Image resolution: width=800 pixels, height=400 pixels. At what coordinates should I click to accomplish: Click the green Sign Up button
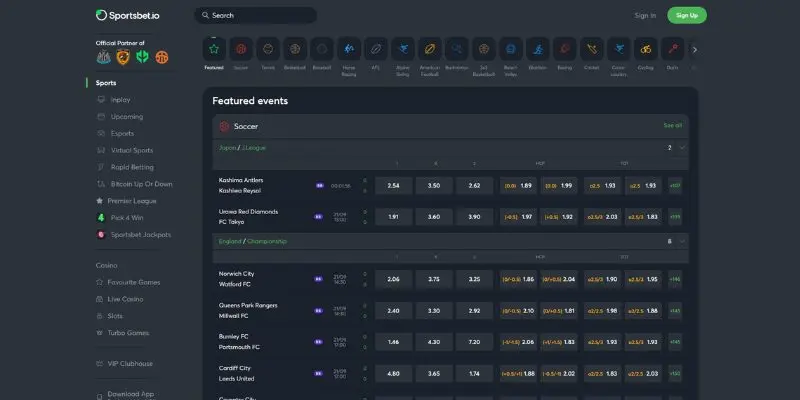pyautogui.click(x=687, y=15)
